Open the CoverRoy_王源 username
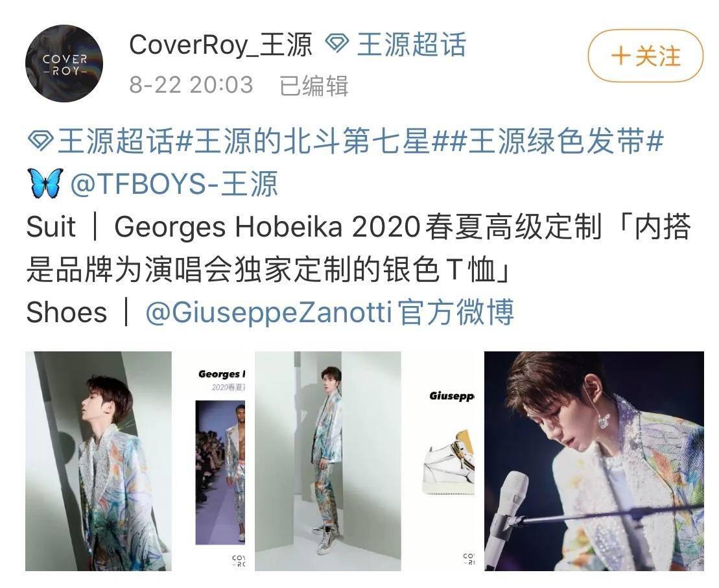This screenshot has height=588, width=719. click(220, 45)
